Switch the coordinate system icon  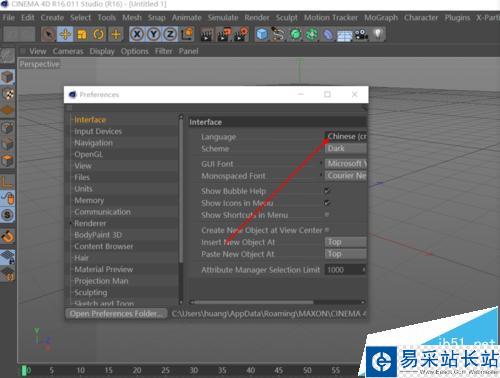187,34
